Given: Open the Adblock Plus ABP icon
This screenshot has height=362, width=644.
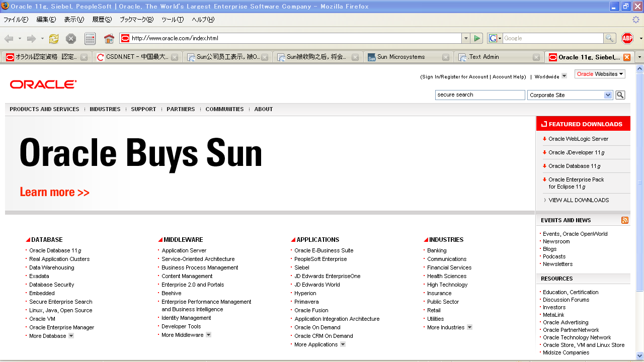Looking at the screenshot, I should [627, 38].
